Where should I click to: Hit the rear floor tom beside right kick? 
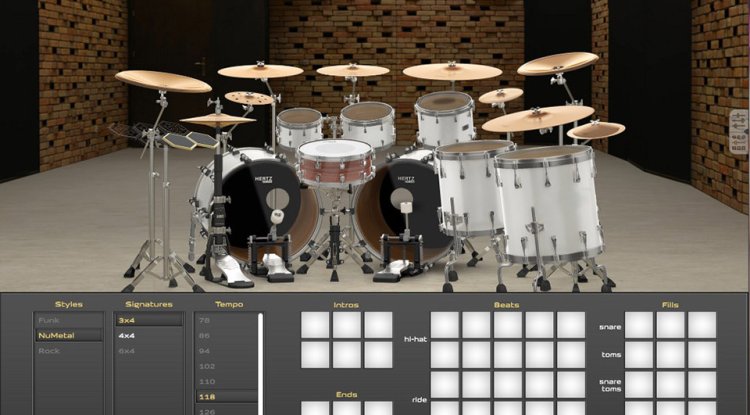coord(471,187)
